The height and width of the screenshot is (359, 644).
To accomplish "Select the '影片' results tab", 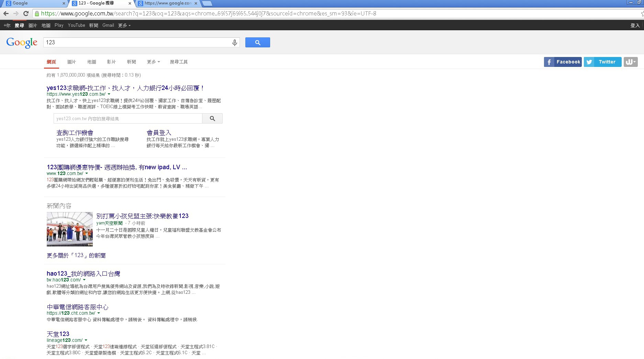I will (x=111, y=62).
